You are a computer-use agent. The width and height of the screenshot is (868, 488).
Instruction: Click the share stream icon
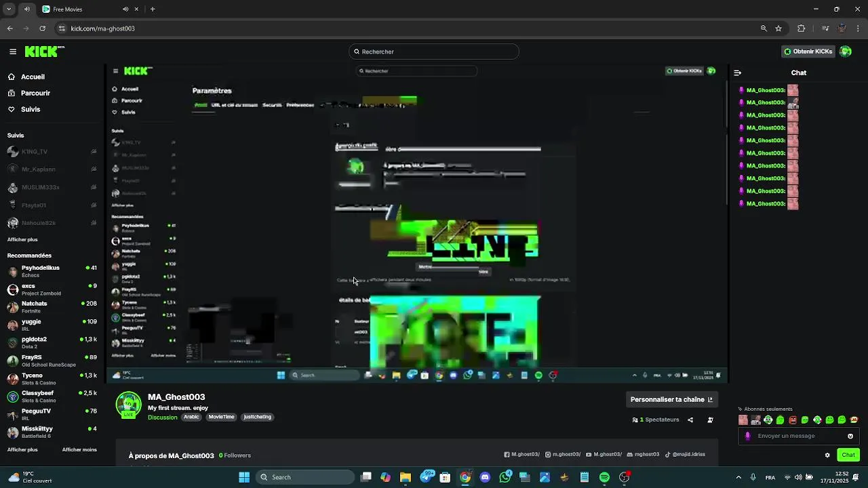tap(690, 420)
